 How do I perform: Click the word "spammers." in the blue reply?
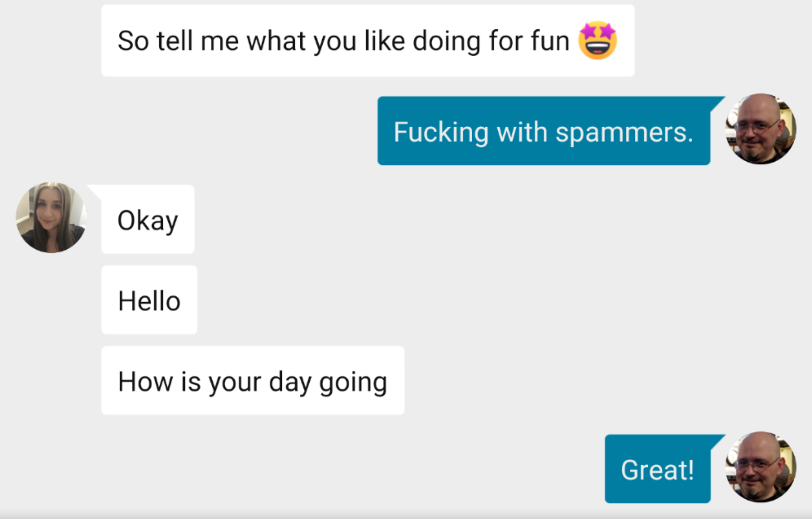(624, 132)
